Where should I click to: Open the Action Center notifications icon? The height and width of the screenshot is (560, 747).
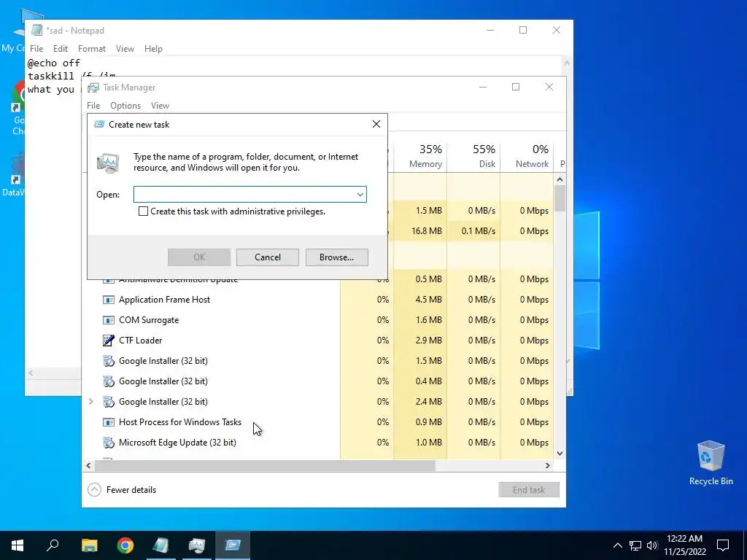[723, 545]
